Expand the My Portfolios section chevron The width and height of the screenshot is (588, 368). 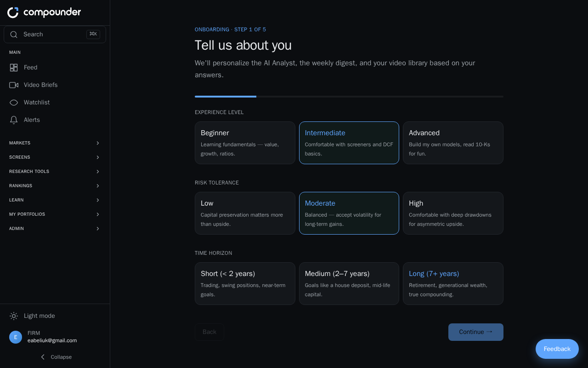(x=97, y=214)
